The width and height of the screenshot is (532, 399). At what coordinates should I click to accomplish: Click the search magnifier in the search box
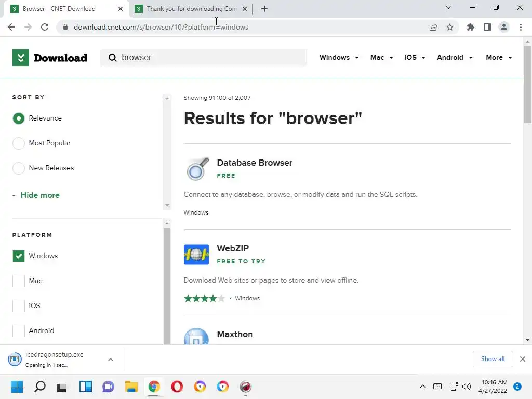(x=112, y=57)
